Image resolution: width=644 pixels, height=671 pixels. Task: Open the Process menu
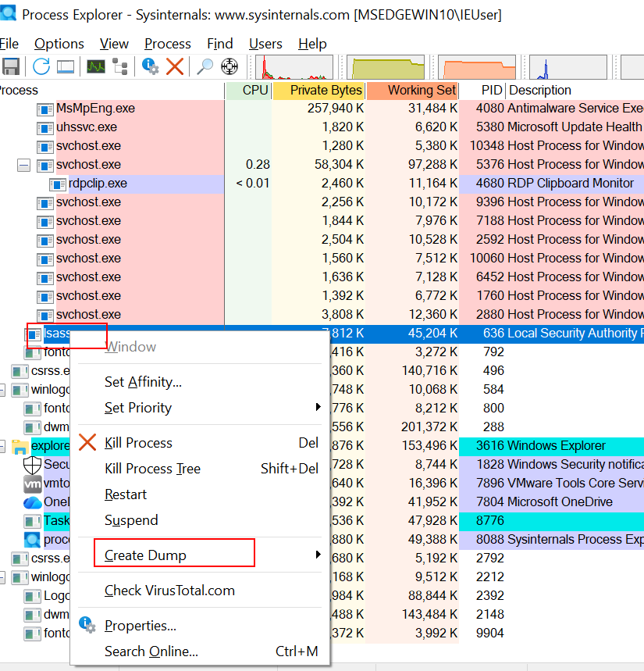point(168,44)
